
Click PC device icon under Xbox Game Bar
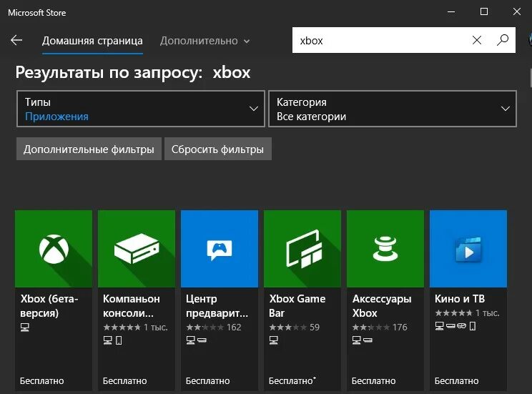(273, 340)
